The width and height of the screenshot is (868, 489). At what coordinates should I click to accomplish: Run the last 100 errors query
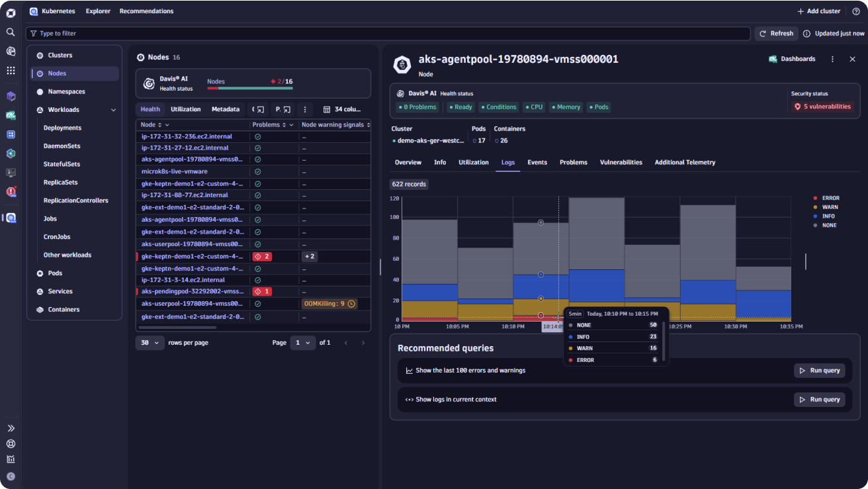click(820, 371)
